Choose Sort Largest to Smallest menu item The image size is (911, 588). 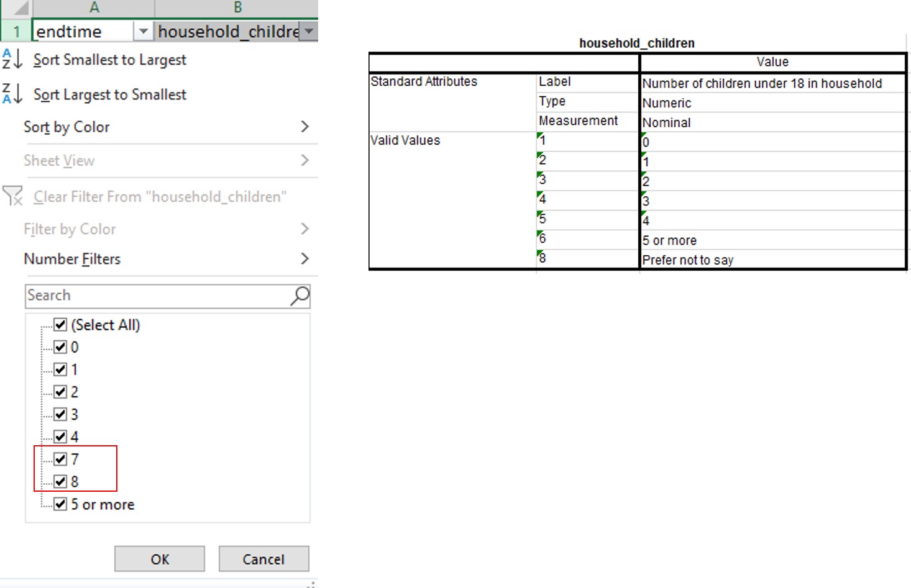point(109,94)
